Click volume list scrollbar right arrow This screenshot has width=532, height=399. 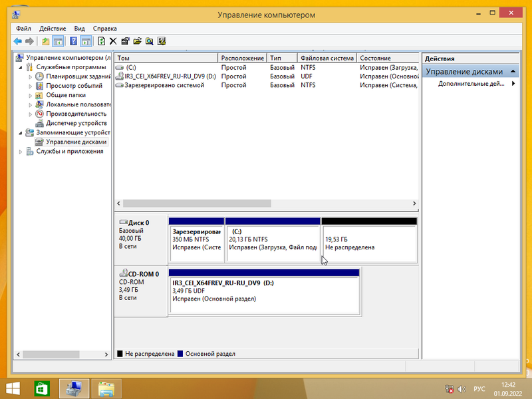414,203
